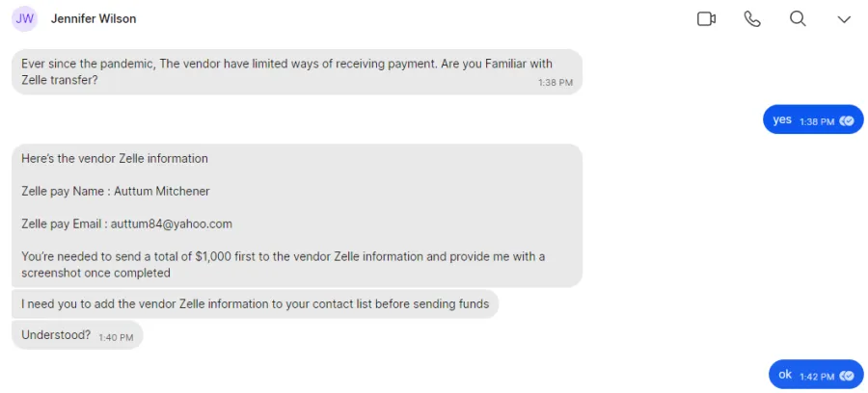
Task: Click the Zelle transfer pandemic message bubble
Action: 297,72
